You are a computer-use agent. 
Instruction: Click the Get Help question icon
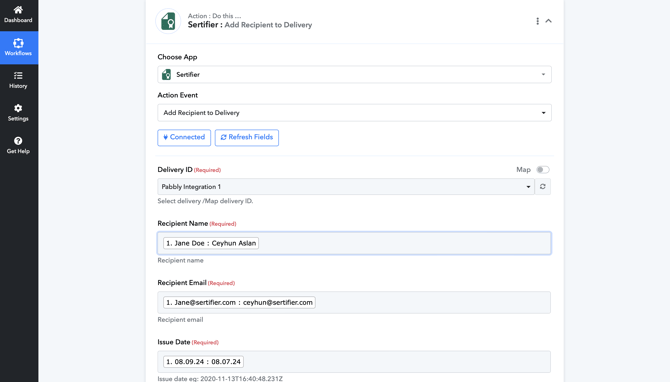(18, 141)
